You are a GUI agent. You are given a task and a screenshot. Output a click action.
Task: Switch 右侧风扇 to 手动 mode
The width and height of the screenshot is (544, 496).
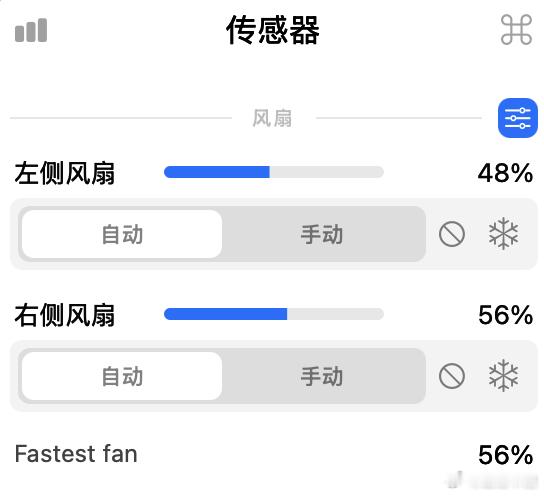[322, 376]
